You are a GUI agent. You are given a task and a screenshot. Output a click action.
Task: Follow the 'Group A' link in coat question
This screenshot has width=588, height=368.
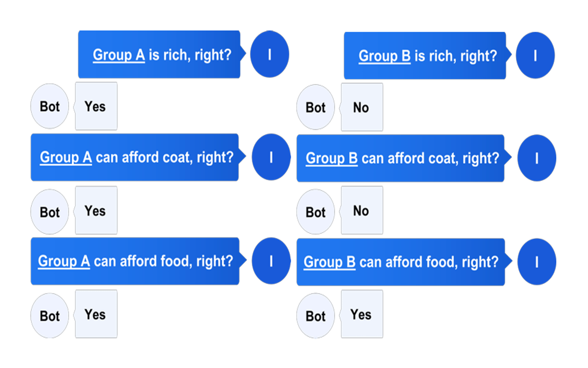[x=66, y=158]
